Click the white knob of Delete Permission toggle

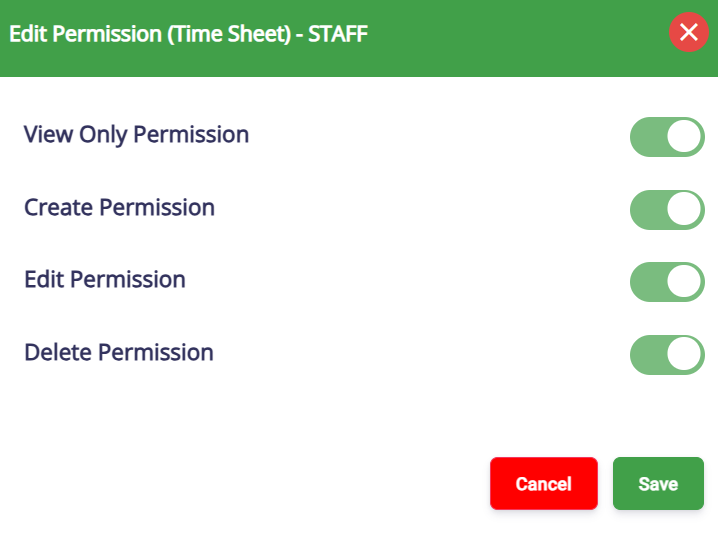tap(685, 355)
